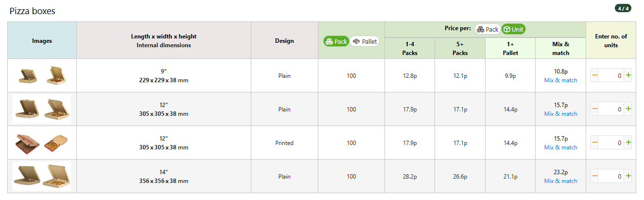Open Mix & match link for 12" plain box

[x=561, y=114]
